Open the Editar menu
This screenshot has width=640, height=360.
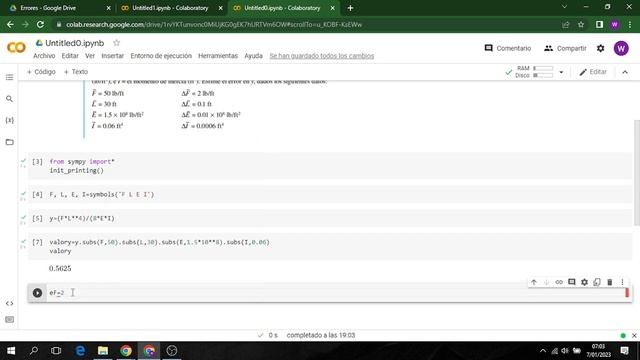pos(70,56)
